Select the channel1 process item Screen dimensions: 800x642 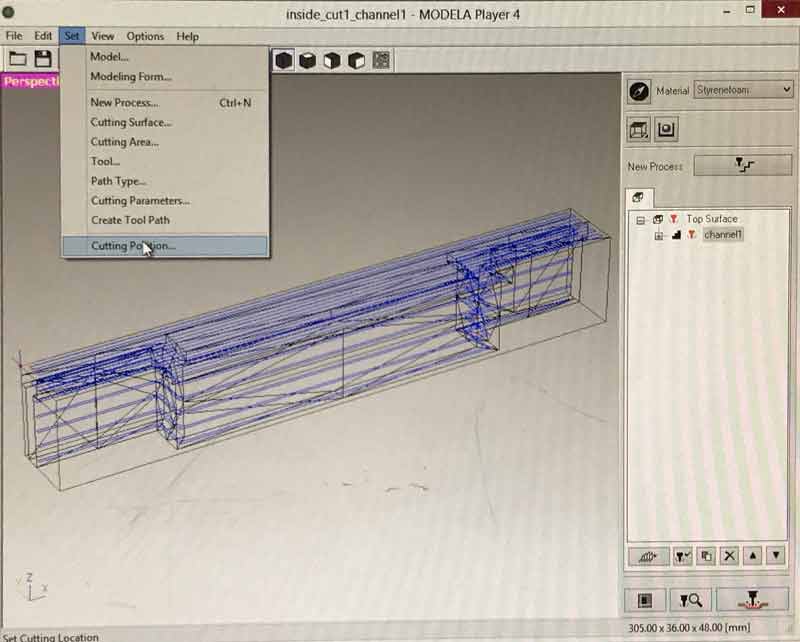point(723,234)
